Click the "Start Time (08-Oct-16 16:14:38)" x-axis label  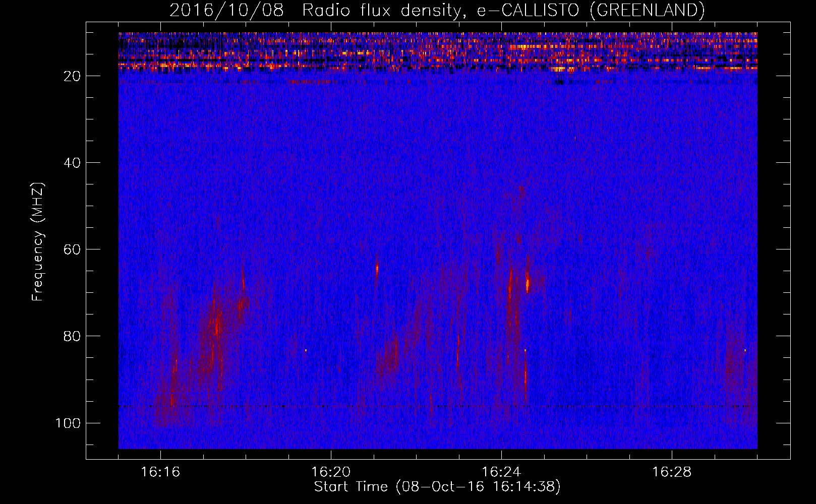[x=437, y=487]
